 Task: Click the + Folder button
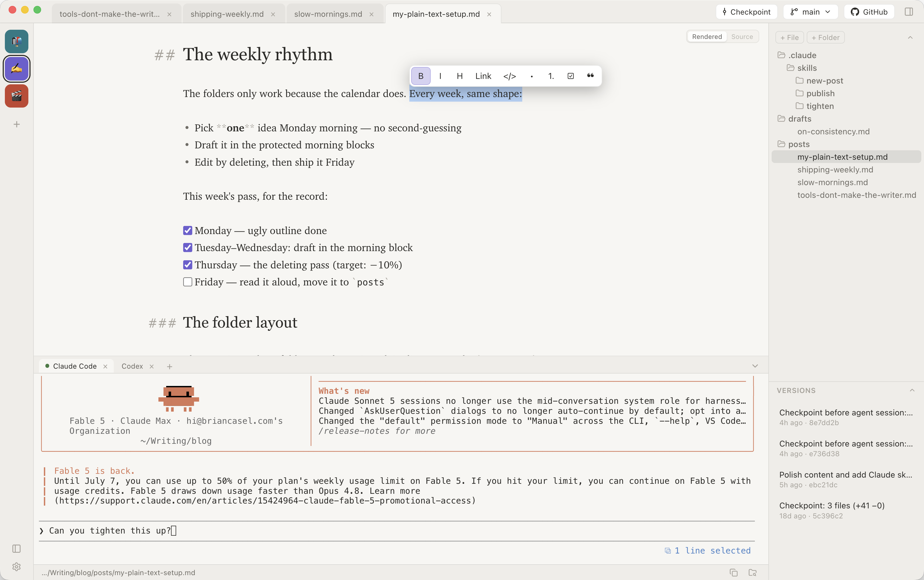tap(825, 38)
